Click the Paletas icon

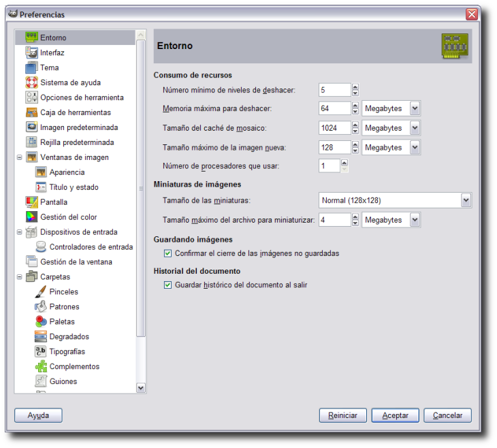point(41,321)
